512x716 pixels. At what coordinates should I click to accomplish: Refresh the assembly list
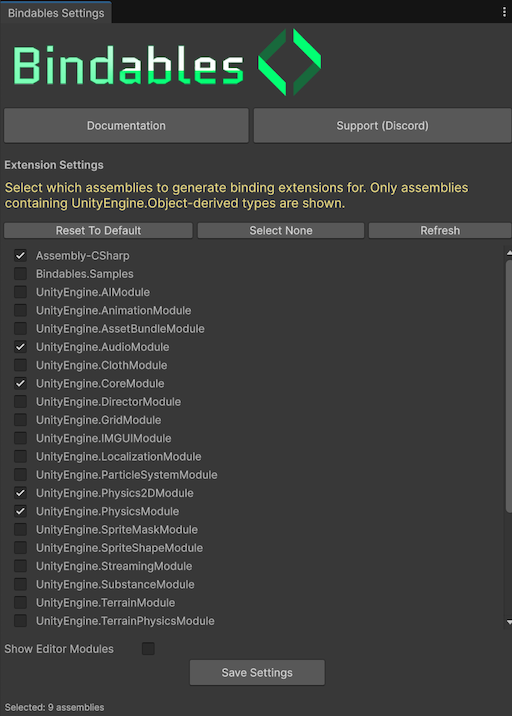440,231
